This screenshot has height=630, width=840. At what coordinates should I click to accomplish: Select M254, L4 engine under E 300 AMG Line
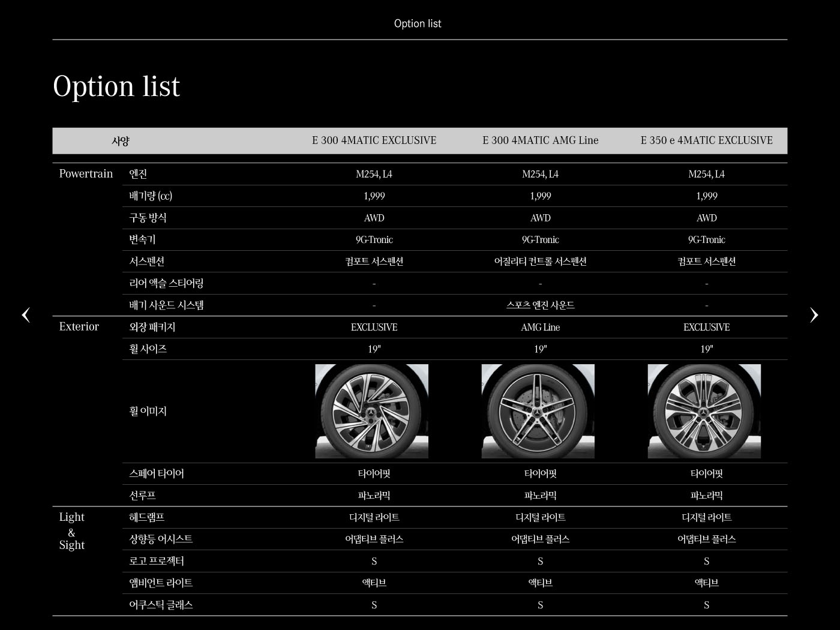(541, 174)
